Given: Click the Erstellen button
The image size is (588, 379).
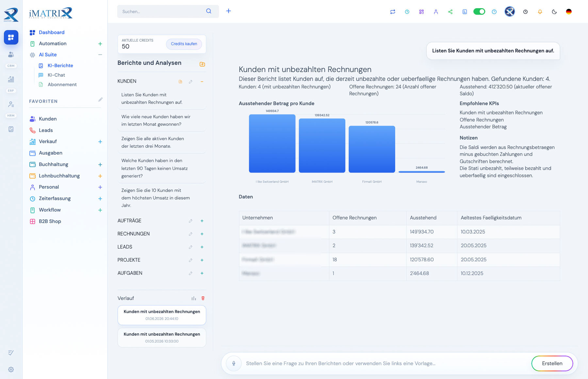Looking at the screenshot, I should [x=552, y=363].
